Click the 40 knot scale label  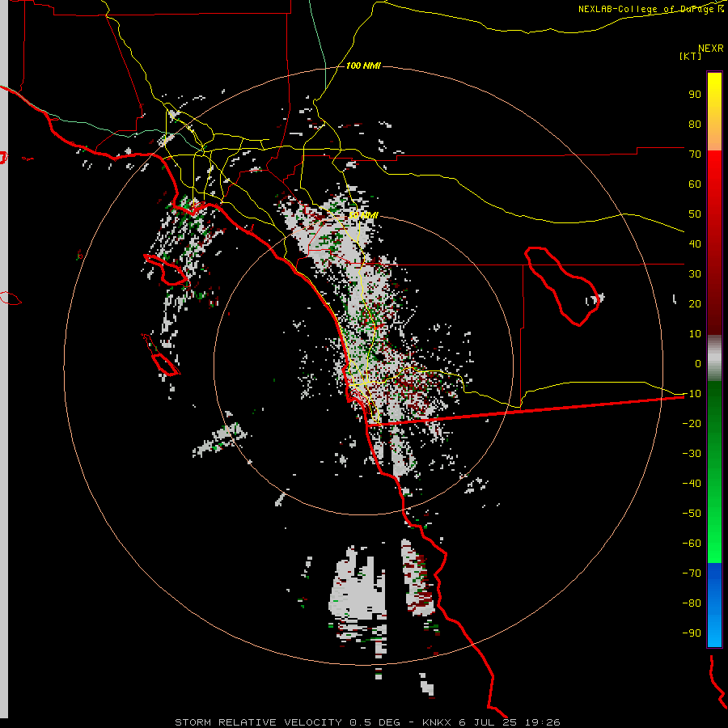tap(695, 243)
